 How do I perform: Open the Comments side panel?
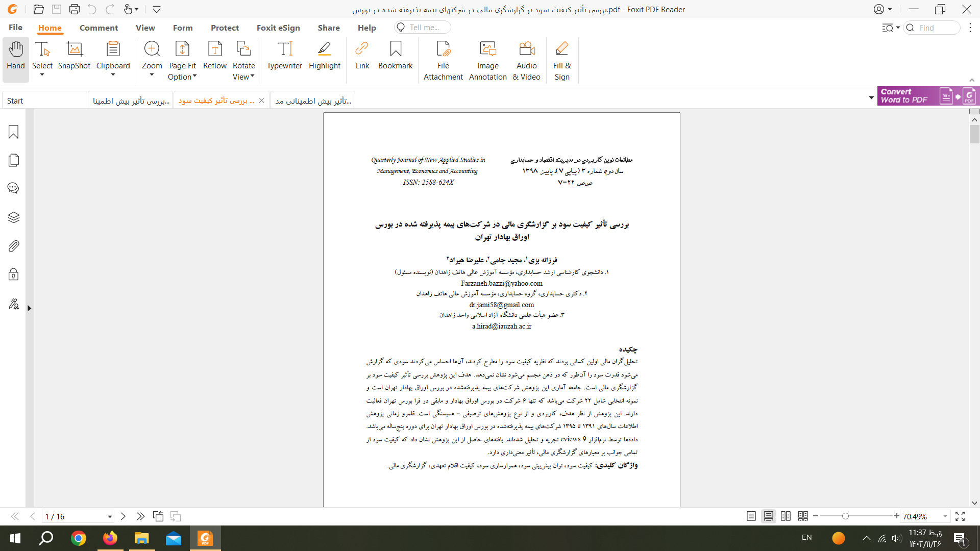click(x=14, y=188)
